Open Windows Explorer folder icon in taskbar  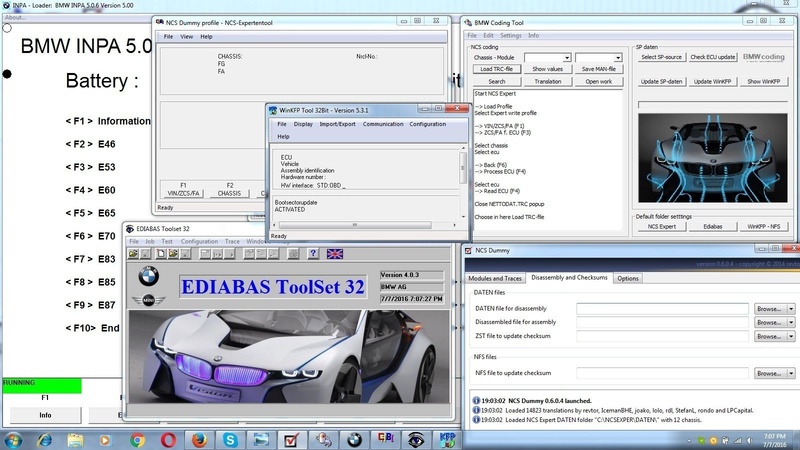click(75, 440)
